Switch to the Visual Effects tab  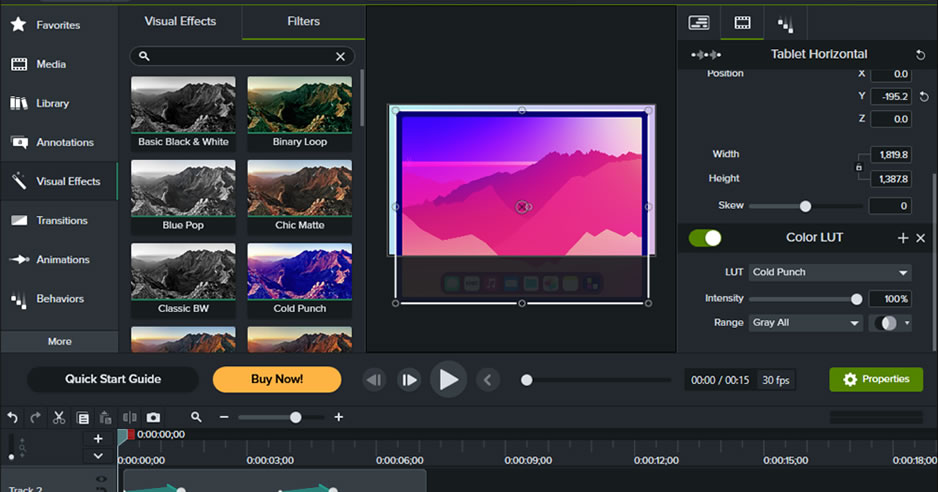(x=180, y=21)
